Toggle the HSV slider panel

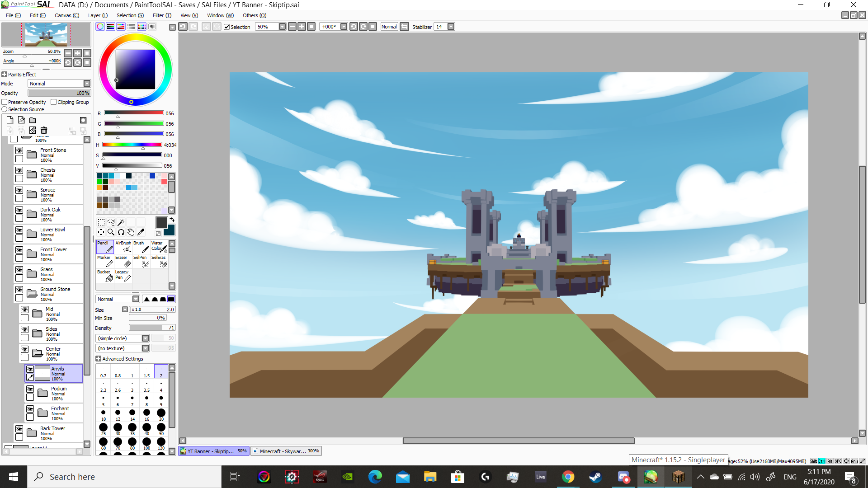point(121,27)
